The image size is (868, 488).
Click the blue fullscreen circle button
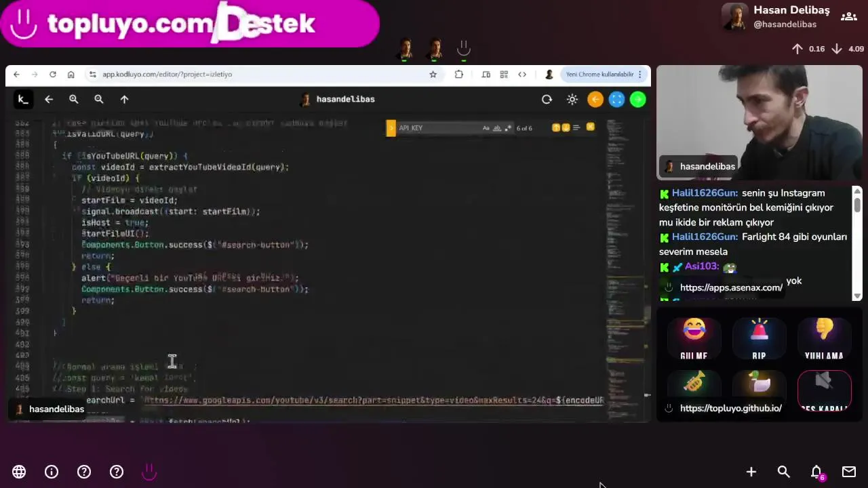click(616, 100)
